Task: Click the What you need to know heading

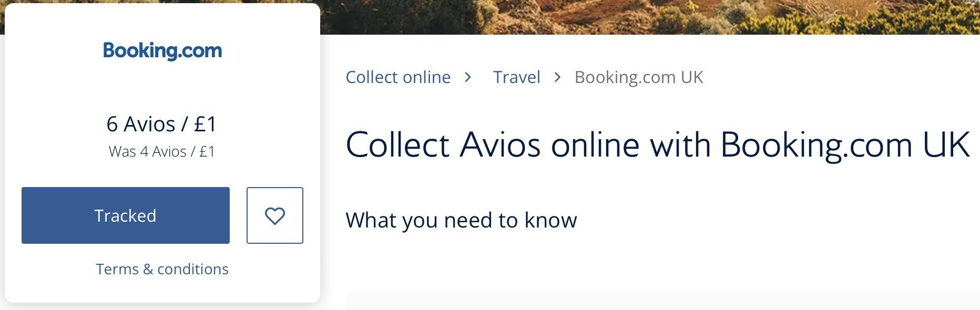Action: (x=461, y=220)
